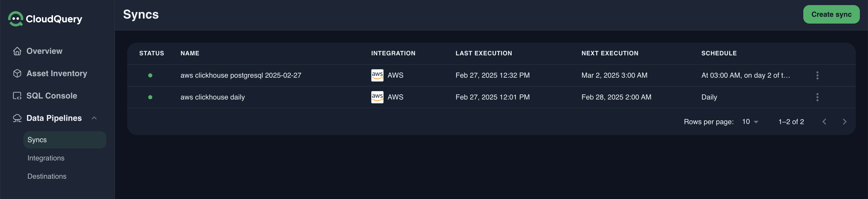Go to previous page of syncs
The image size is (868, 199).
point(824,122)
